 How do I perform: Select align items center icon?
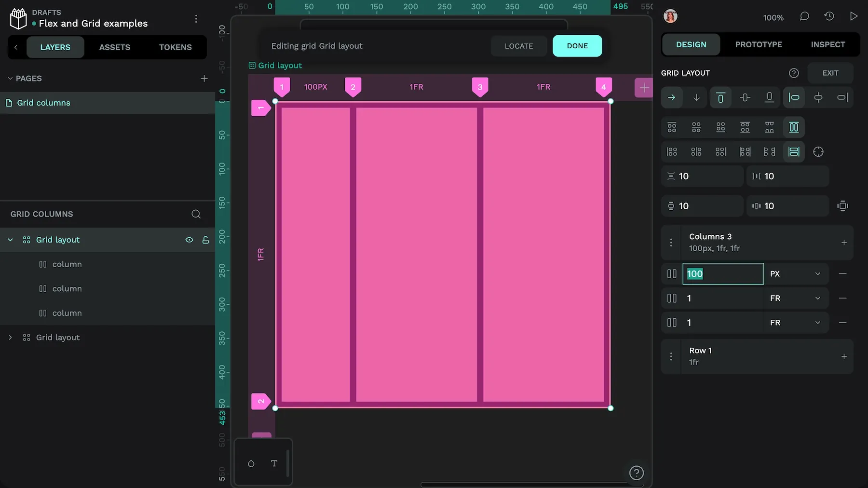pos(745,97)
